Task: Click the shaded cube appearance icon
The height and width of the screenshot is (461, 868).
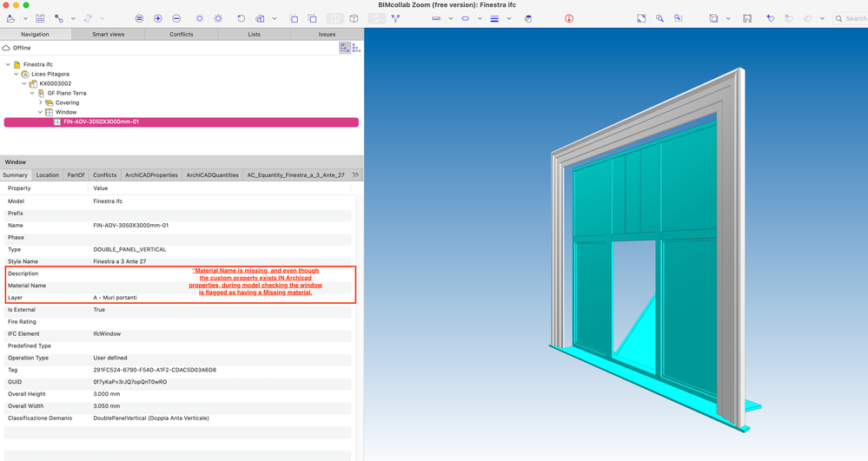Action: pos(528,18)
